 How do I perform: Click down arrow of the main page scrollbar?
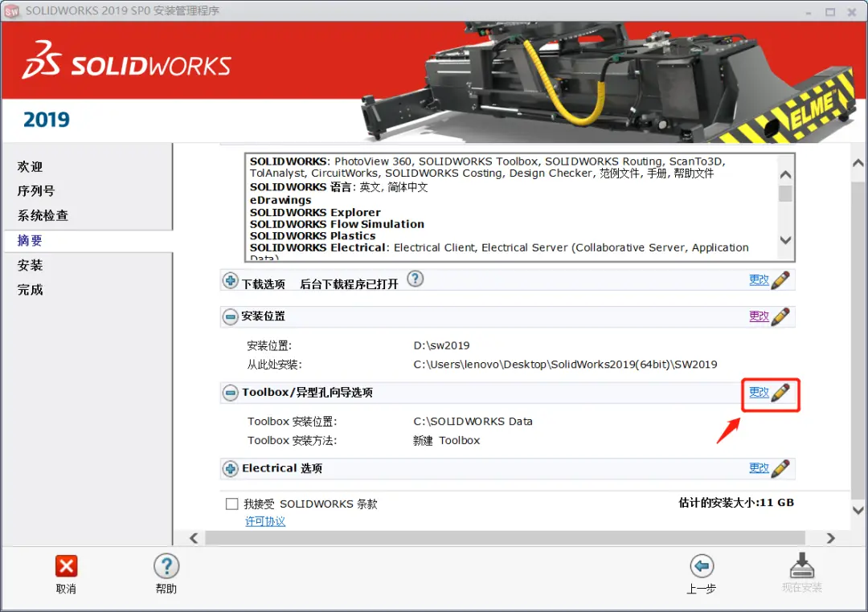tap(858, 510)
